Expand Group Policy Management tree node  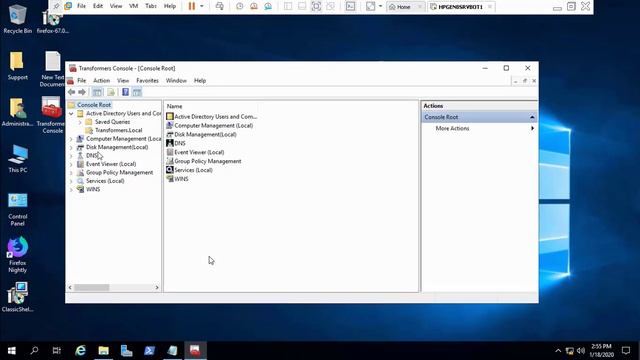[x=71, y=173]
